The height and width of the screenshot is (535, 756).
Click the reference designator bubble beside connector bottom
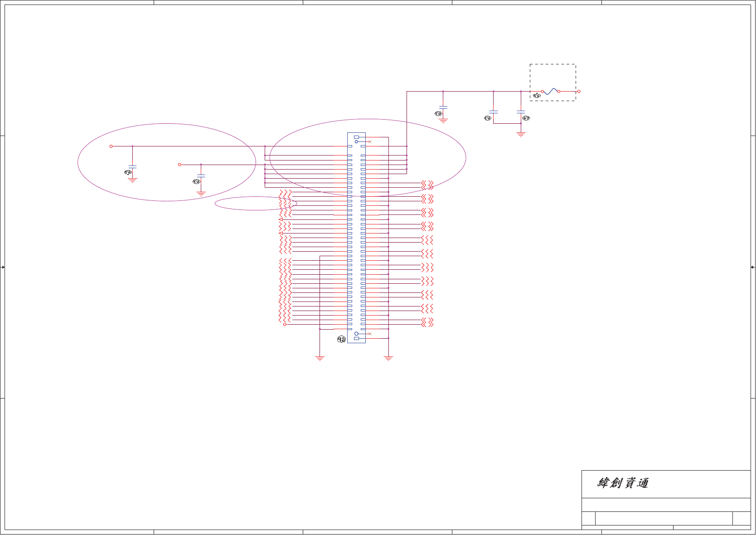click(x=341, y=339)
